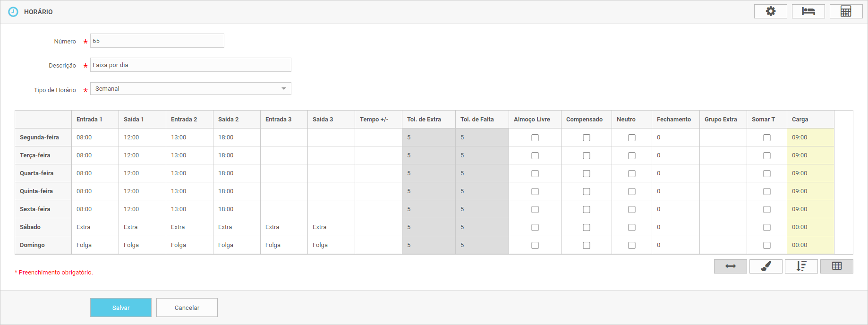The width and height of the screenshot is (868, 325).
Task: Open the calculator icon button
Action: [x=846, y=11]
